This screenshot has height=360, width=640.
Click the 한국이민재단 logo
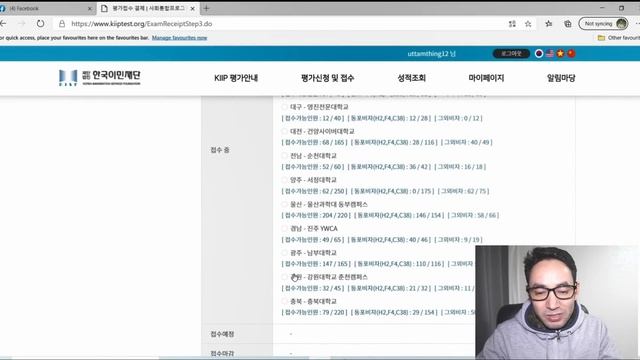pyautogui.click(x=100, y=78)
